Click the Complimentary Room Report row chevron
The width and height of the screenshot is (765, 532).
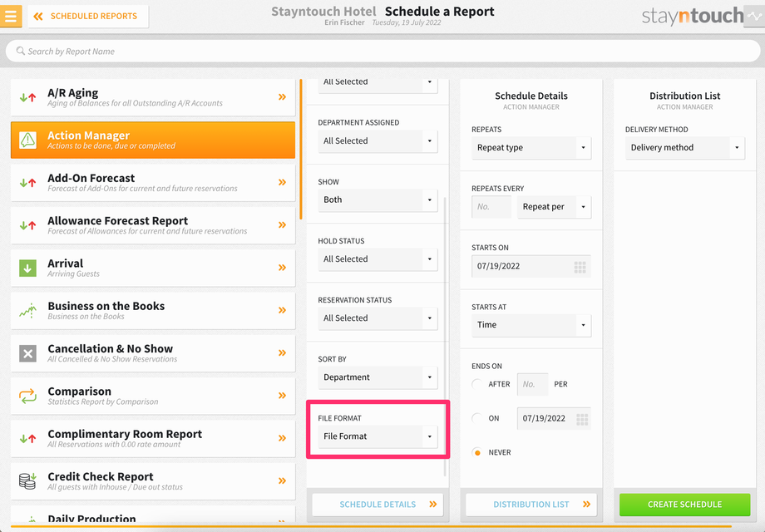282,438
